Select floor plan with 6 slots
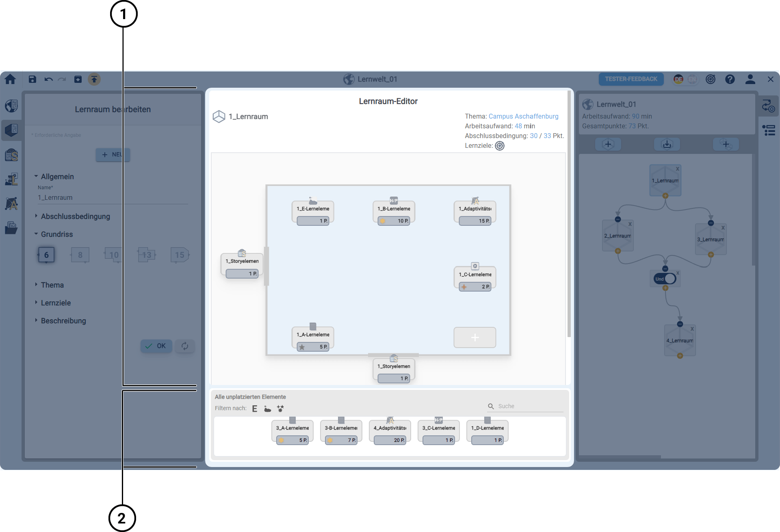Screen dimensions: 780x532 [46, 255]
